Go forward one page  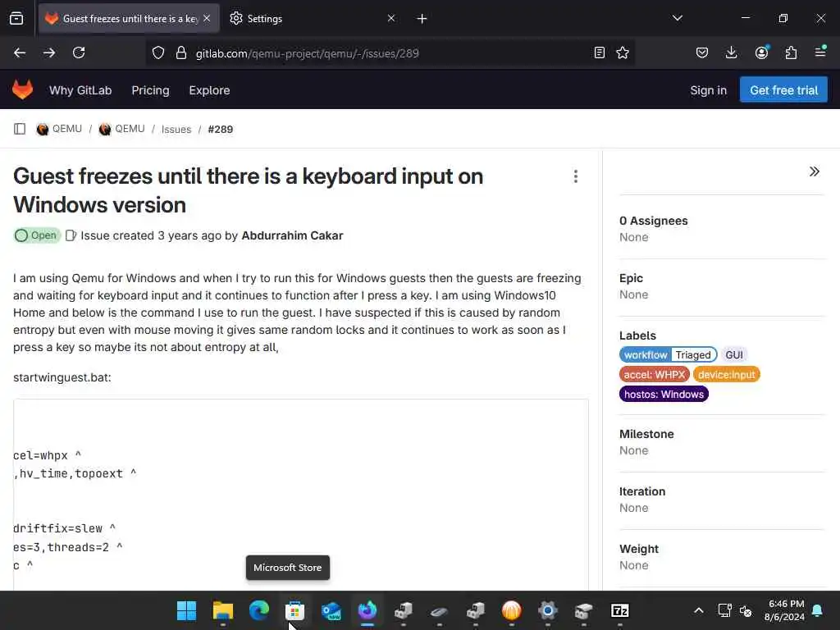[49, 52]
